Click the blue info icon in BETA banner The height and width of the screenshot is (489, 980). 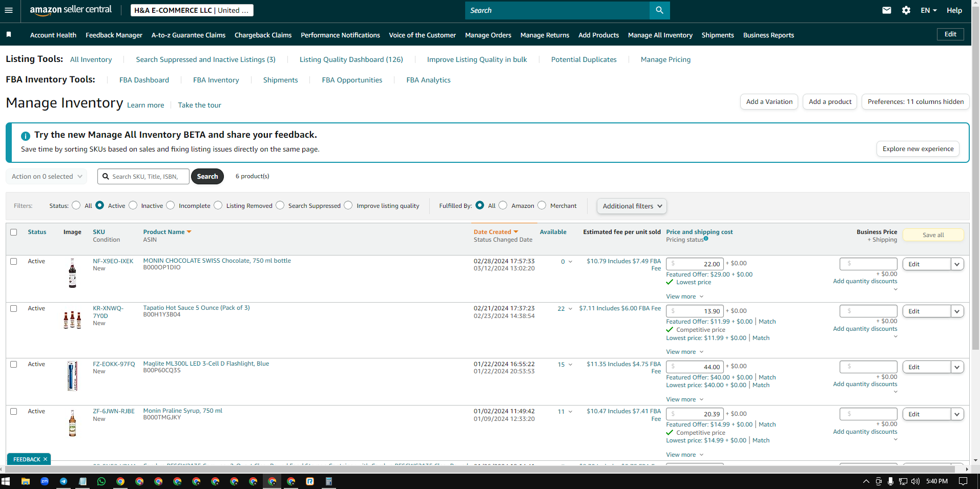pyautogui.click(x=26, y=136)
